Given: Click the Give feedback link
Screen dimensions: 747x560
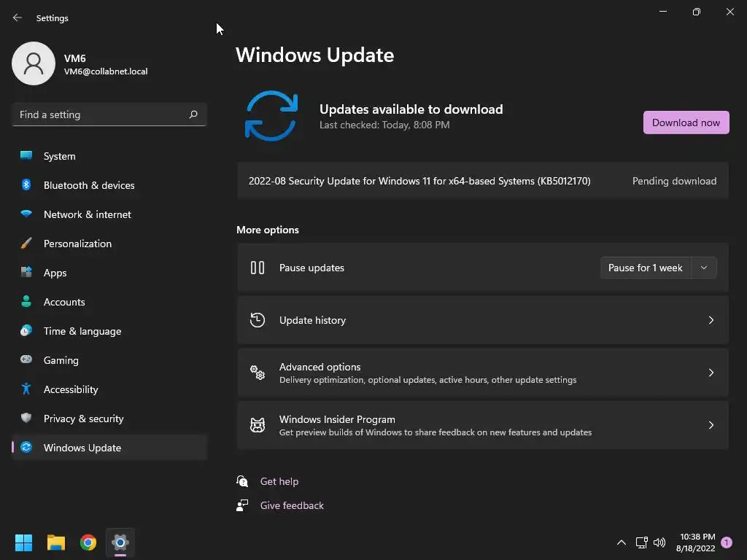Looking at the screenshot, I should tap(292, 505).
